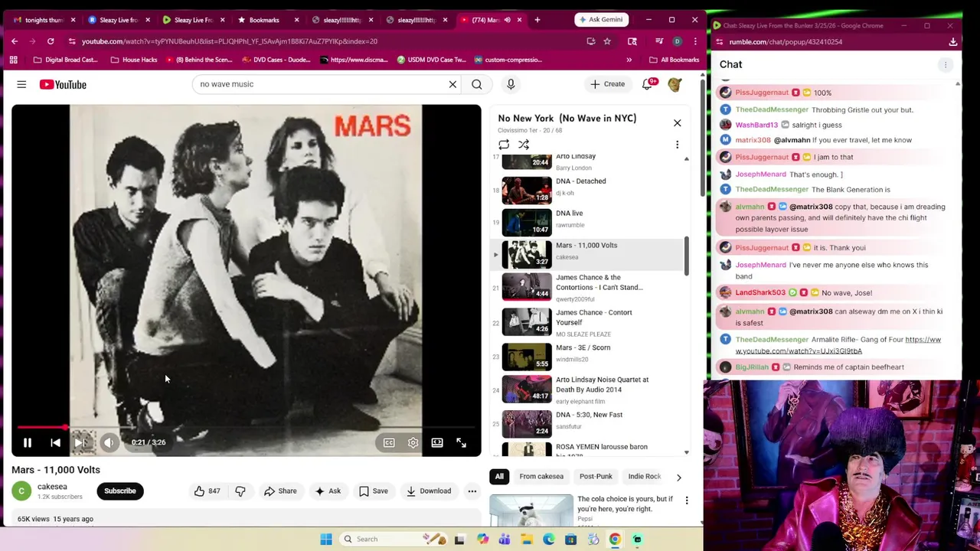Open the YouTube link in TheeDeadMessenger's chat message
This screenshot has width=980, height=551.
click(x=838, y=345)
